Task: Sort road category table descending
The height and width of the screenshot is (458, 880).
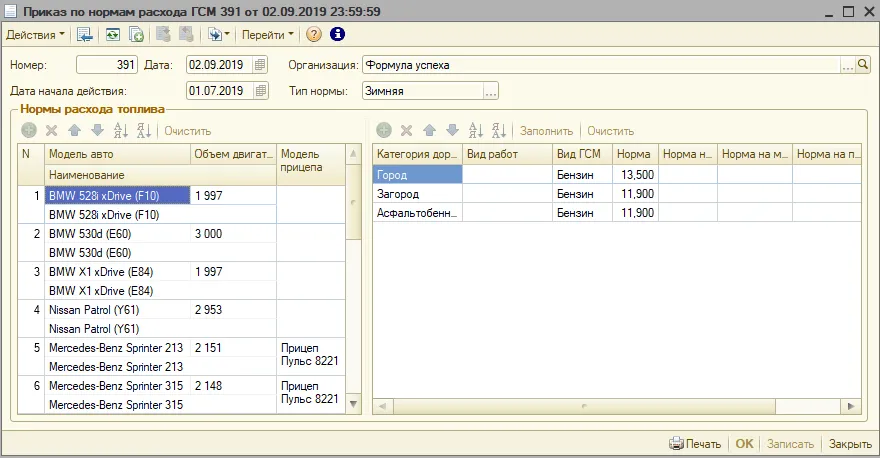Action: (x=498, y=131)
